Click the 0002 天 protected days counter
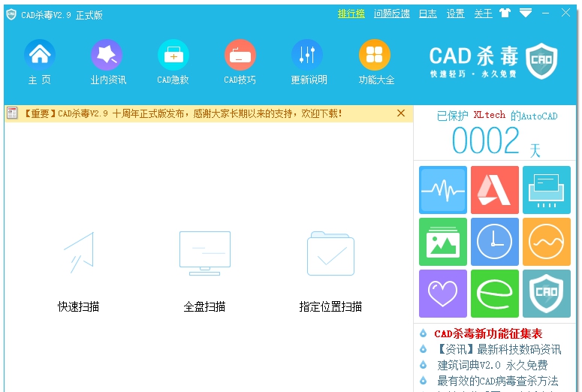Image resolution: width=582 pixels, height=392 pixels. coord(496,141)
